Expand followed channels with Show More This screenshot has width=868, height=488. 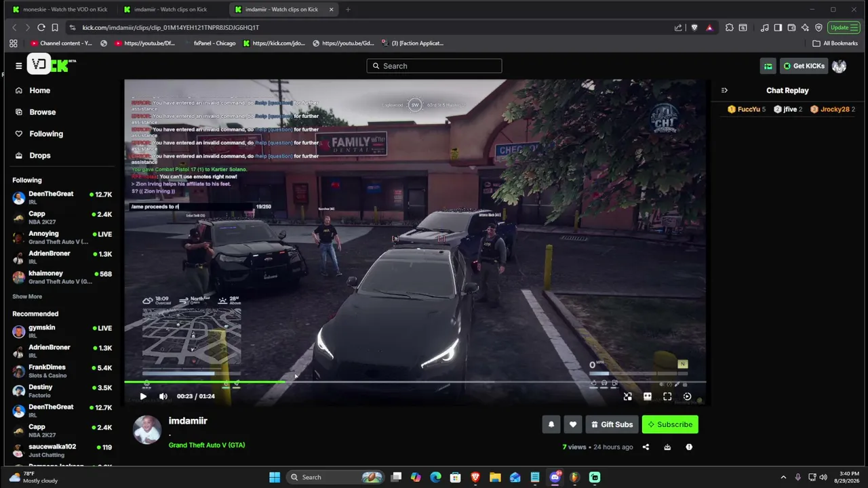[x=27, y=296]
